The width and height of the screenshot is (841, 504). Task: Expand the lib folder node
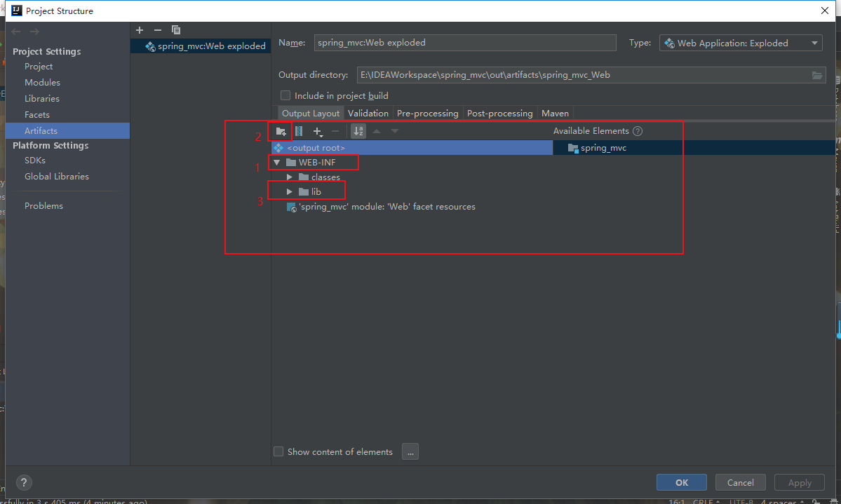click(290, 191)
